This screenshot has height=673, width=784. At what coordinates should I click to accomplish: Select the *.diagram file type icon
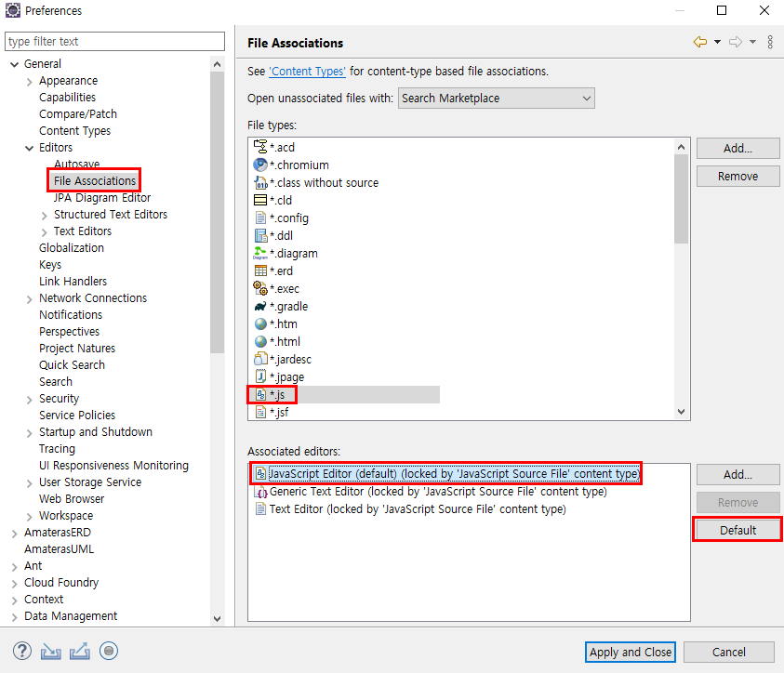(x=260, y=254)
